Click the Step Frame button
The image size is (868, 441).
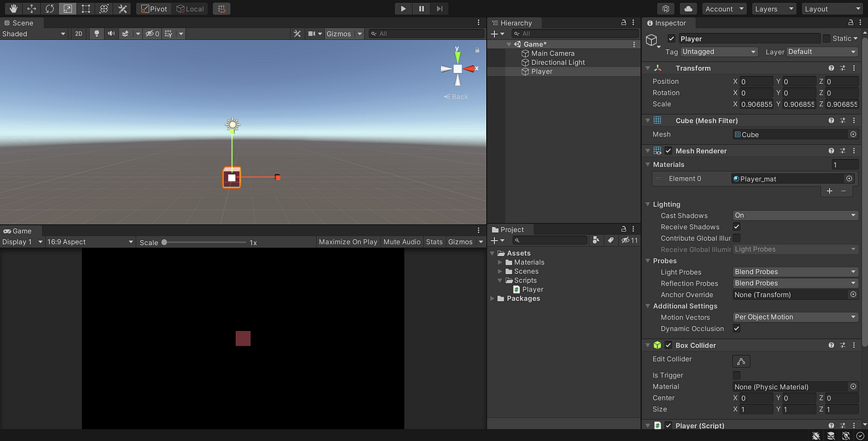pos(440,8)
